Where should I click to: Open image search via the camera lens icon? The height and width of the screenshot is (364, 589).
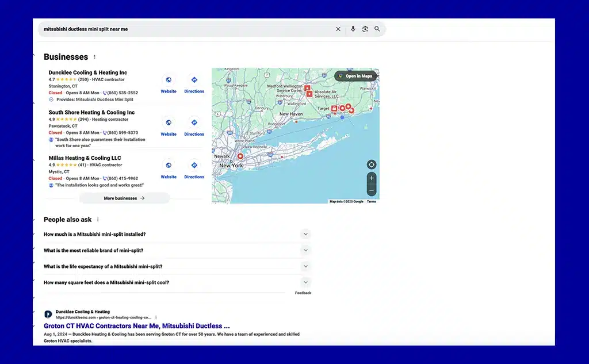pos(365,29)
